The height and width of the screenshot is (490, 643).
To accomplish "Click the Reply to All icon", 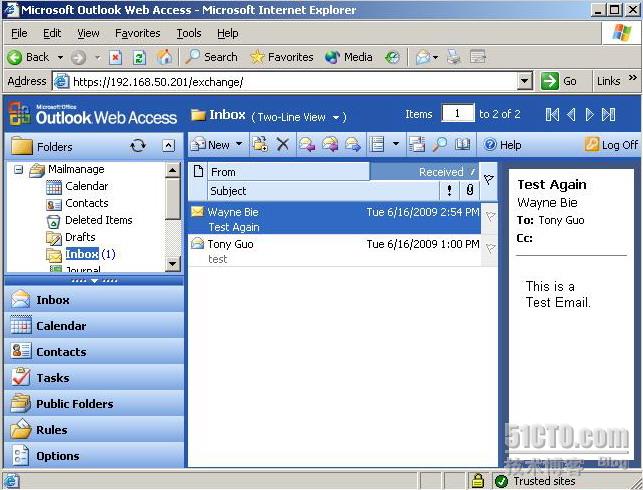I will [330, 144].
